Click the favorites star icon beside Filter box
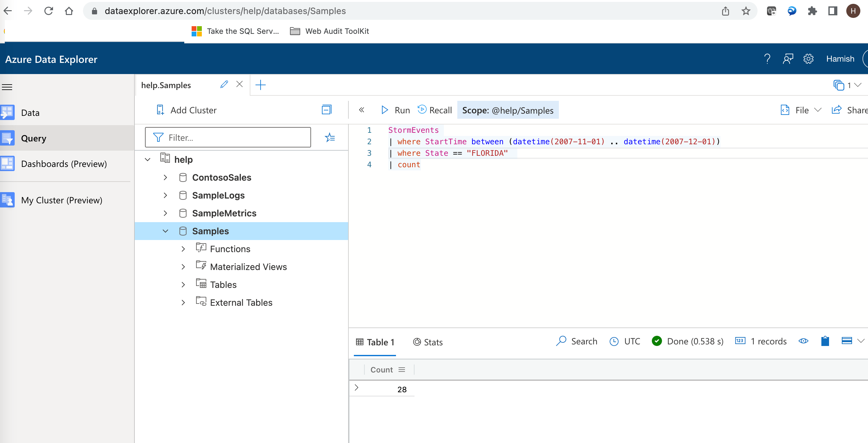Screen dimensions: 868x443 [330, 137]
